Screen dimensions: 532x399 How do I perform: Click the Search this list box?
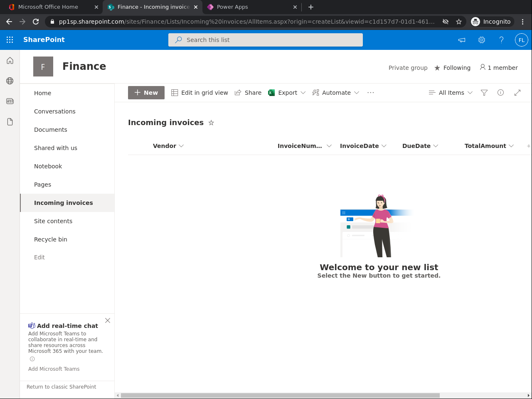pyautogui.click(x=266, y=40)
